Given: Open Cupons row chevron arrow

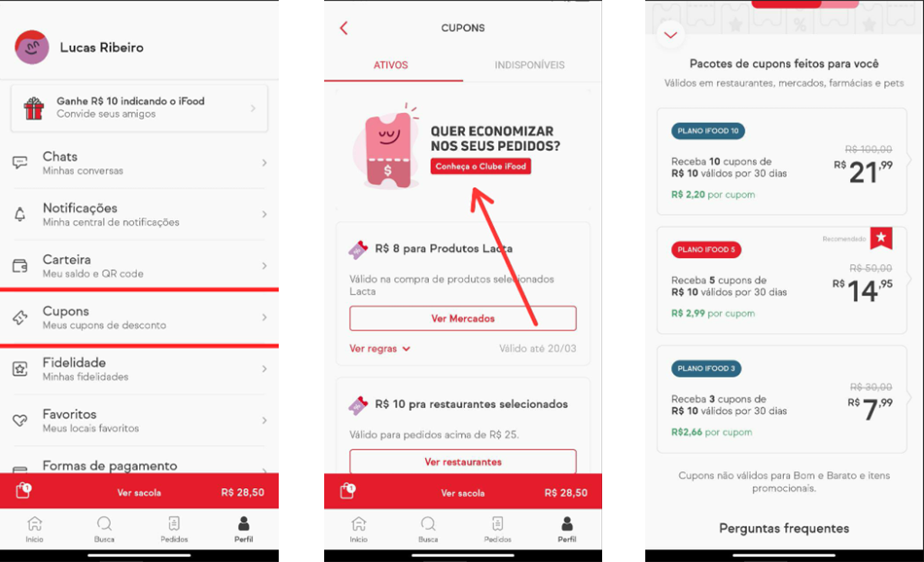Looking at the screenshot, I should pyautogui.click(x=264, y=317).
